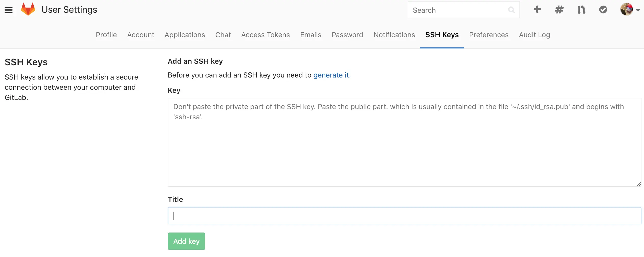Follow the 'generate it' link
This screenshot has height=257, width=644.
pos(332,75)
